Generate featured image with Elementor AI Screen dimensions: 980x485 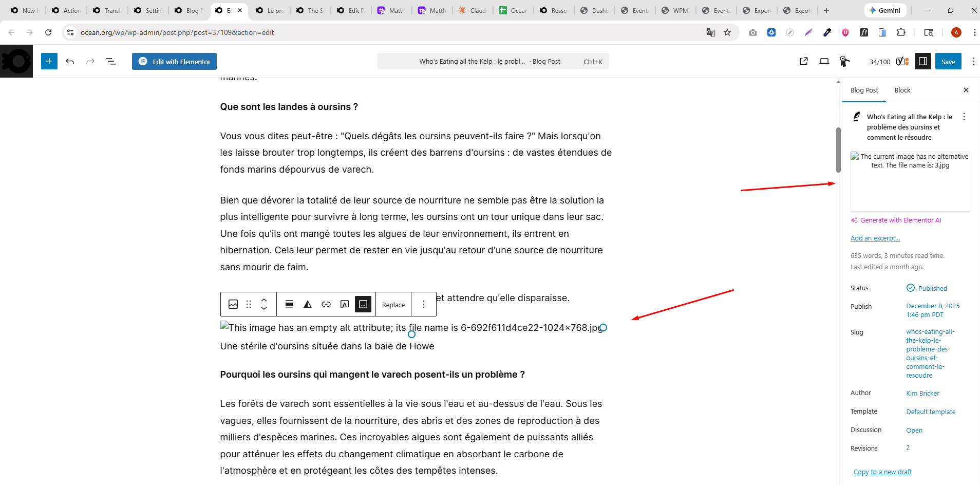point(896,220)
